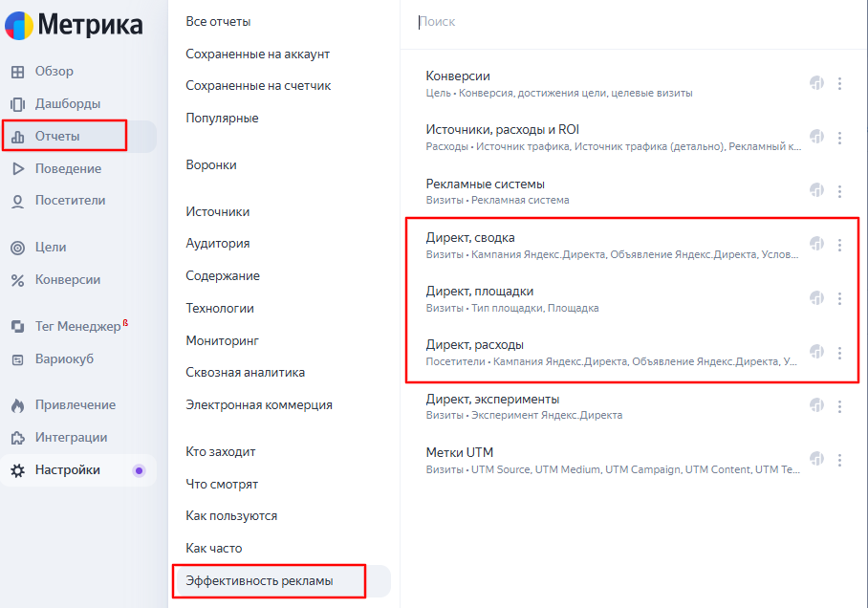Click the Обзор grid icon in sidebar
The height and width of the screenshot is (608, 868).
[18, 72]
